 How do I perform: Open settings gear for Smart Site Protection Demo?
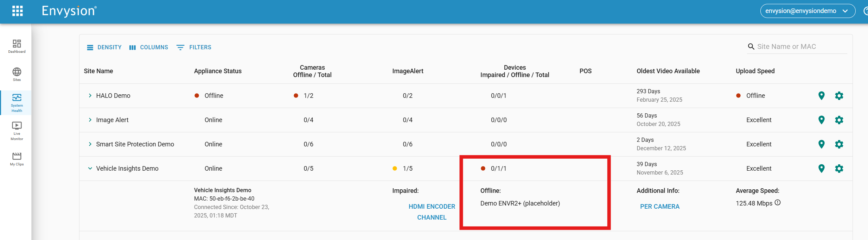point(839,144)
